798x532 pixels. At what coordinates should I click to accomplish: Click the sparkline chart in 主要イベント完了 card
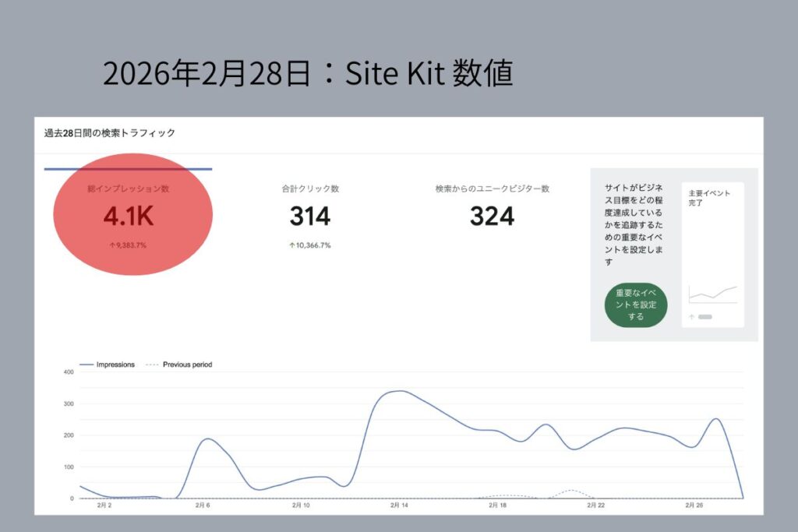(x=712, y=294)
